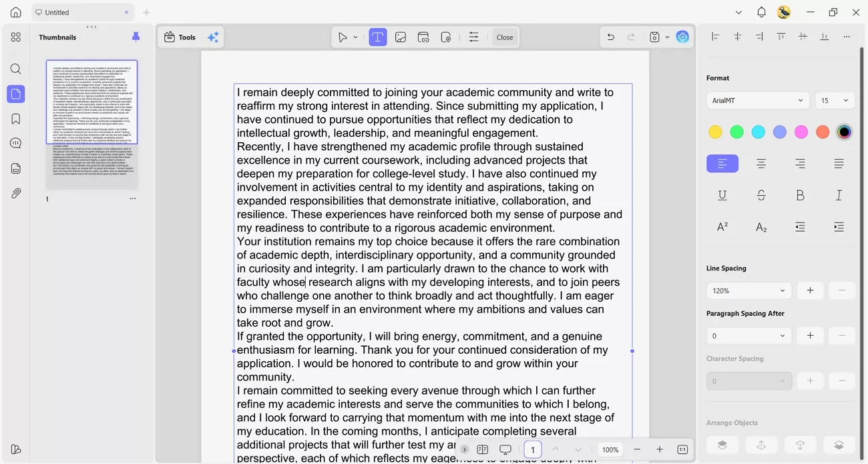Toggle two-page book view at the bottom
868x464 pixels.
[x=483, y=449]
